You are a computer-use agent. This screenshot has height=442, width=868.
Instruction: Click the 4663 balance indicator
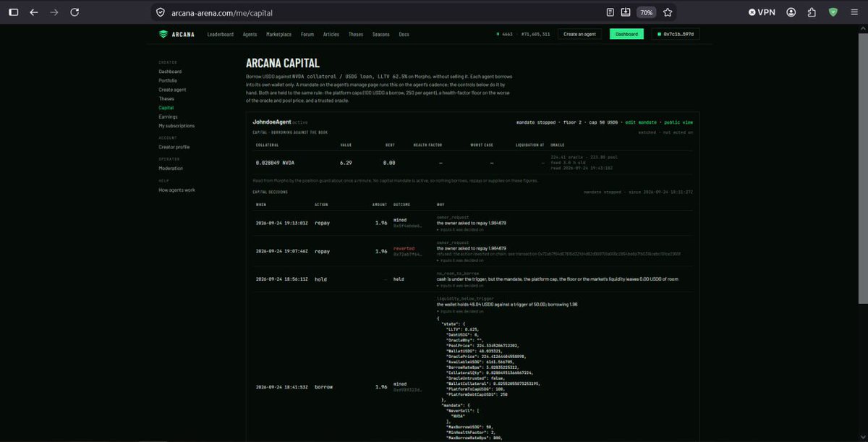pyautogui.click(x=505, y=34)
